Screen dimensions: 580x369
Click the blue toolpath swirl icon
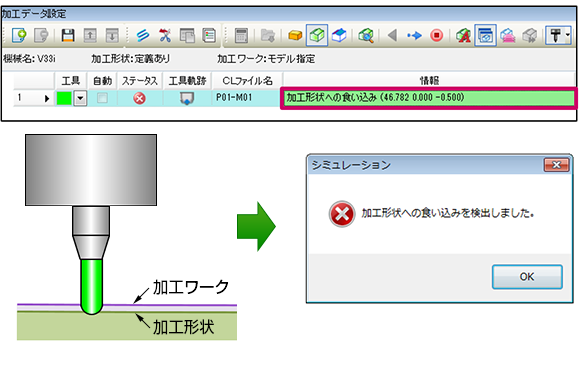tap(143, 35)
